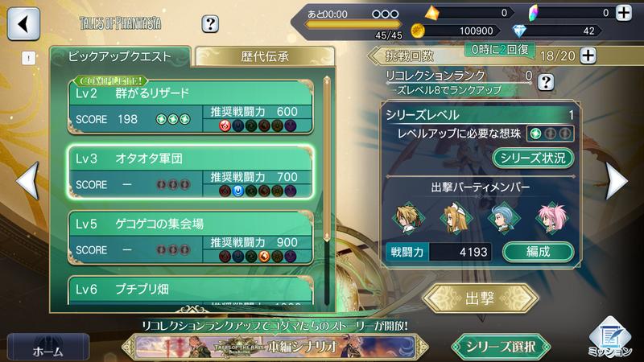Viewport: 644px width, 362px height.
Task: Open the 本編シナリオ banner
Action: [x=275, y=347]
